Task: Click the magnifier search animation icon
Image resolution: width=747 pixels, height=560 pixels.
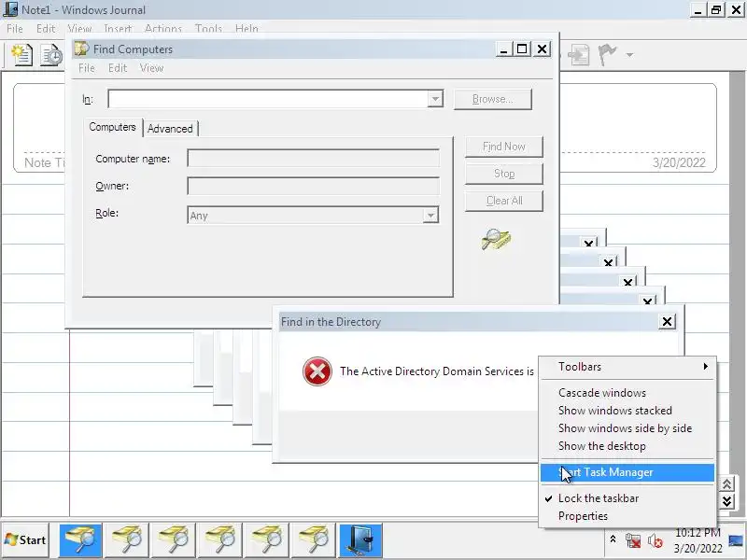Action: tap(496, 239)
